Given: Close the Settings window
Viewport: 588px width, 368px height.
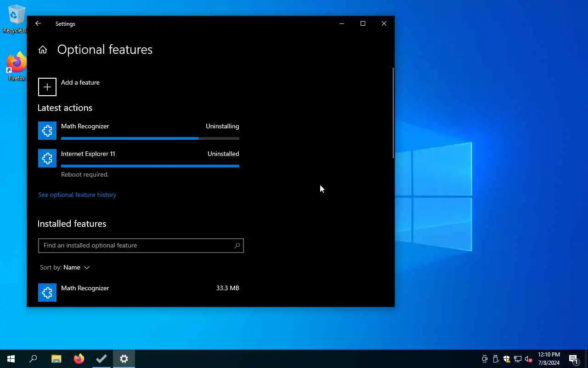Looking at the screenshot, I should pyautogui.click(x=384, y=23).
